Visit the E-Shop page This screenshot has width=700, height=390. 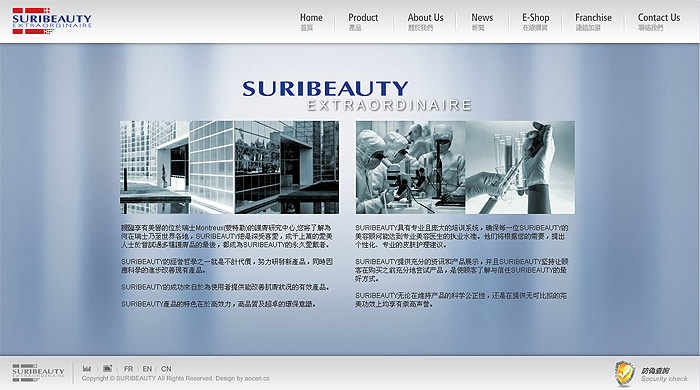(536, 21)
